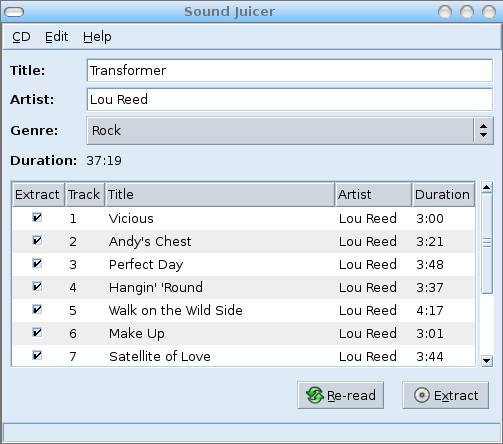The image size is (503, 444).
Task: Sort by the Track column header
Action: pyautogui.click(x=85, y=194)
